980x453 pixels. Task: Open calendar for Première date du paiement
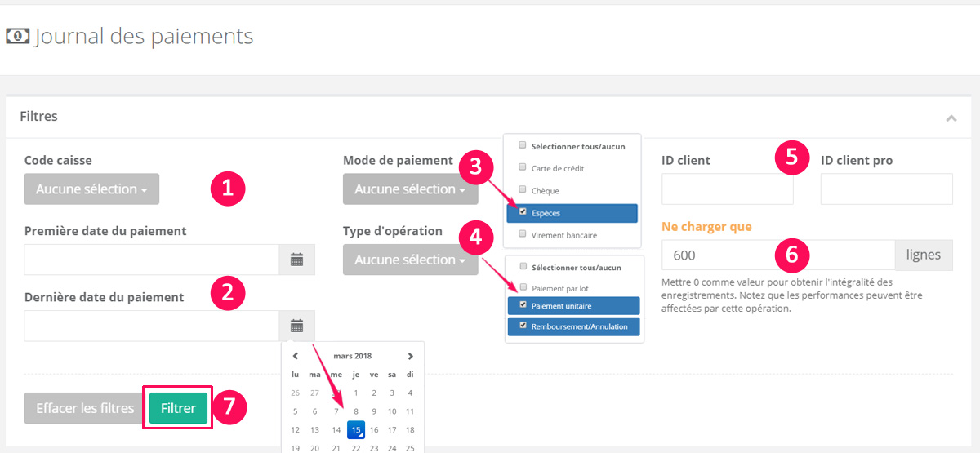(297, 260)
